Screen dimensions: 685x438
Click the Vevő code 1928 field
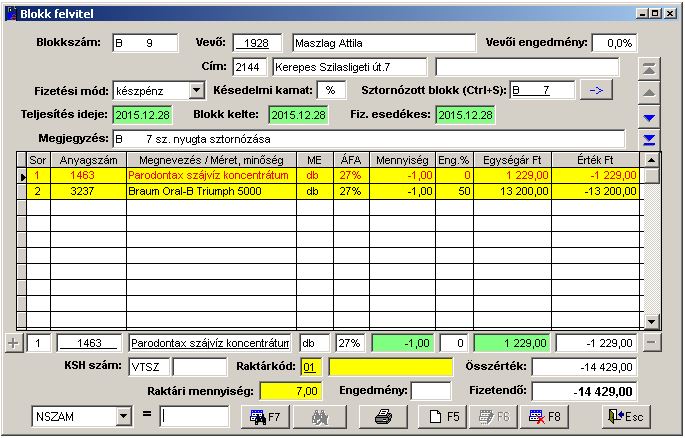click(257, 43)
